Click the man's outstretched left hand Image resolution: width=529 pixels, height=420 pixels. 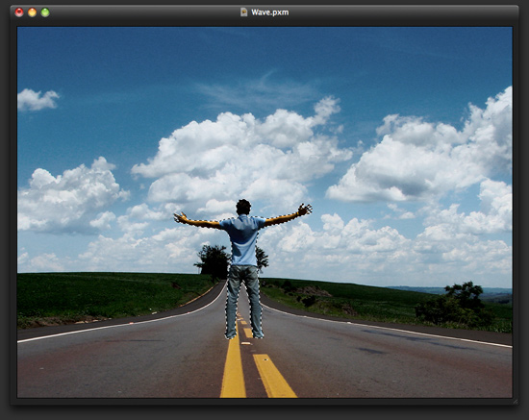coord(182,217)
